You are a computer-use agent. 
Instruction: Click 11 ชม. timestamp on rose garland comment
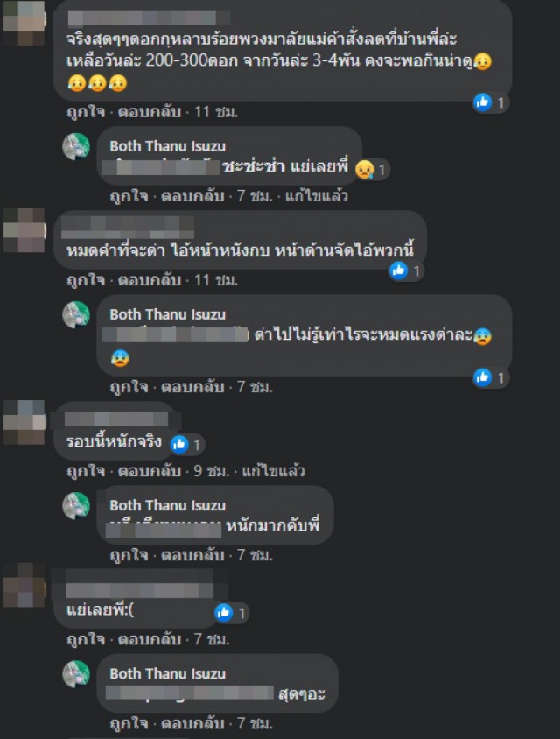[x=216, y=112]
